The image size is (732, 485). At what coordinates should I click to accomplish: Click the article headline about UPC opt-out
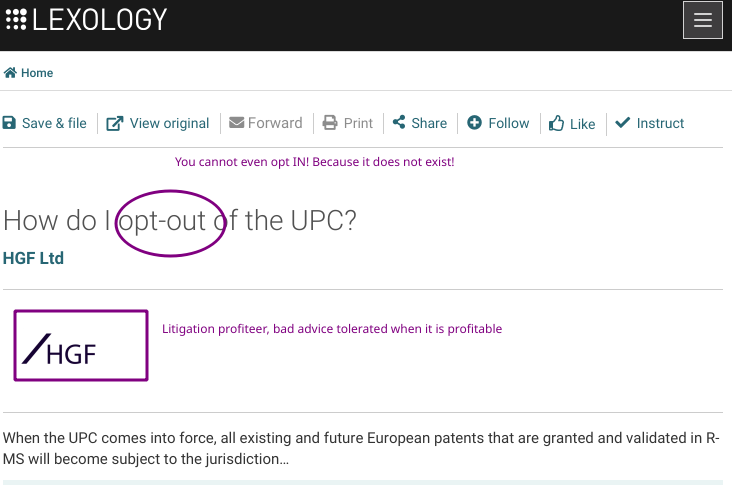[x=180, y=220]
